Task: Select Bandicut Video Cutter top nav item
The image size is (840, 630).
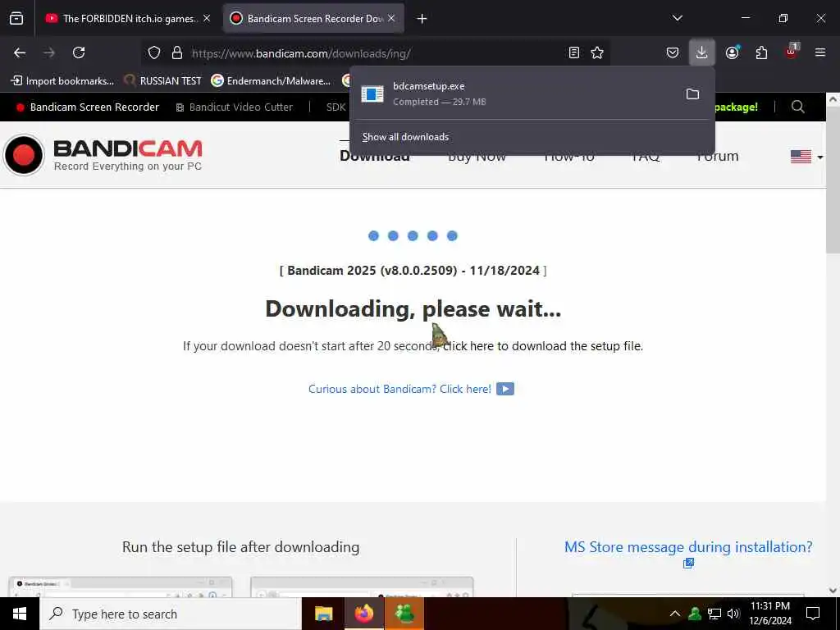Action: [235, 107]
